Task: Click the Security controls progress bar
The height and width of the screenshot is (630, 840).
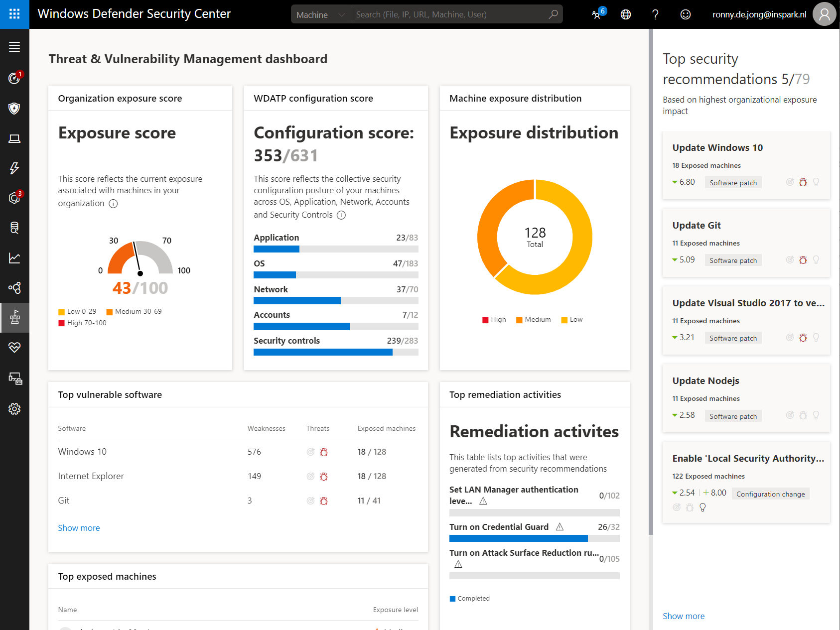Action: click(335, 352)
